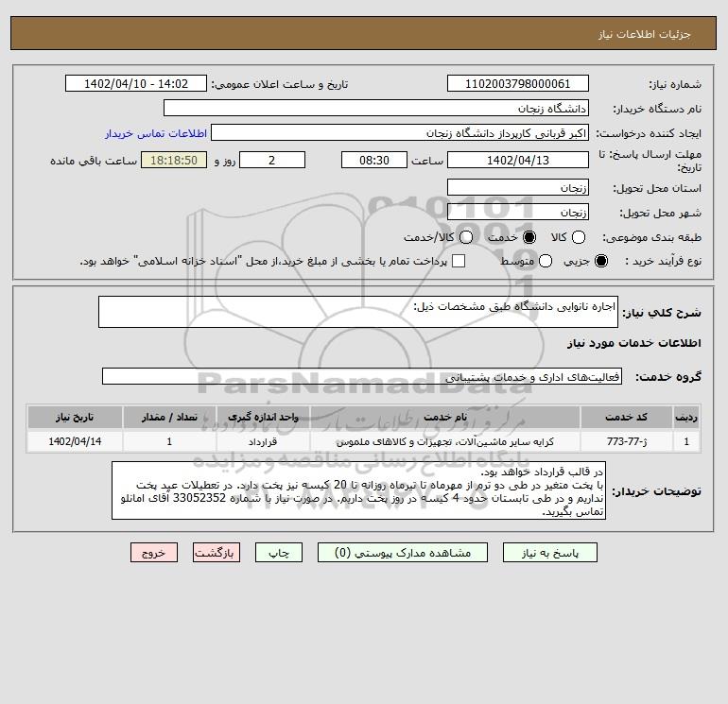Click the need date cell 1402/04/14
Screen dimensions: 728x704
(75, 441)
